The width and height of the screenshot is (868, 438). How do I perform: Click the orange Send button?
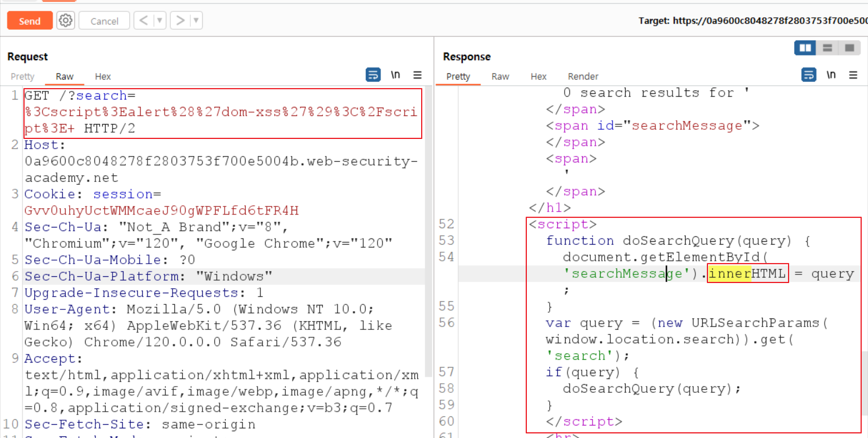tap(30, 21)
